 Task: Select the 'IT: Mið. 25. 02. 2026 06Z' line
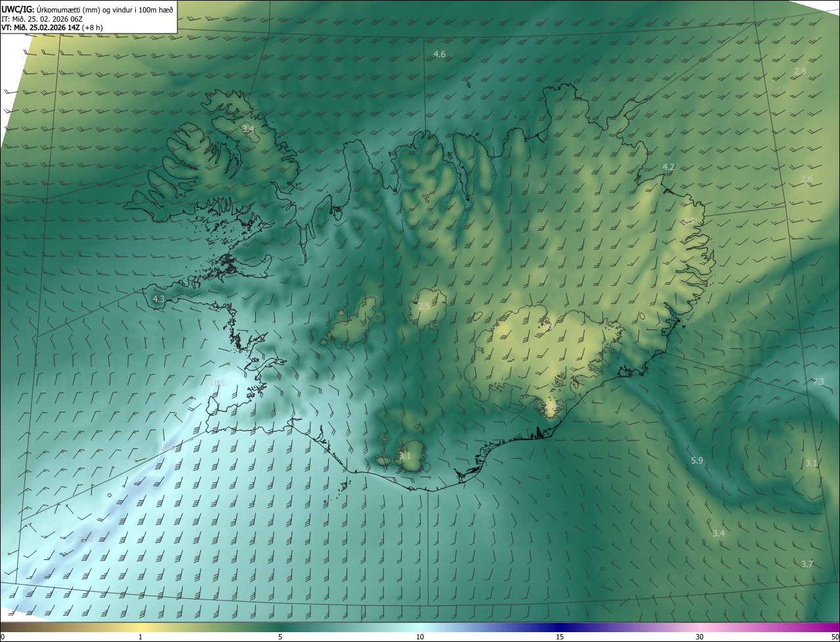pos(42,18)
